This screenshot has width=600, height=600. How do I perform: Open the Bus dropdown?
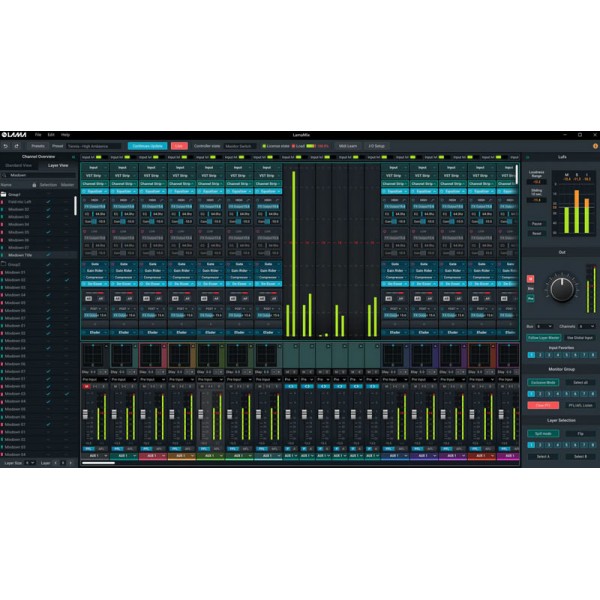(544, 326)
